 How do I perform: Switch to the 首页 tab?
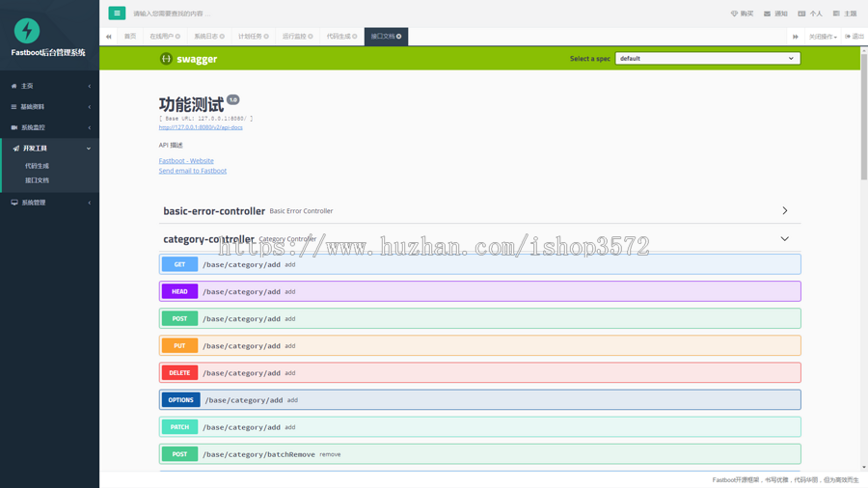pos(130,37)
